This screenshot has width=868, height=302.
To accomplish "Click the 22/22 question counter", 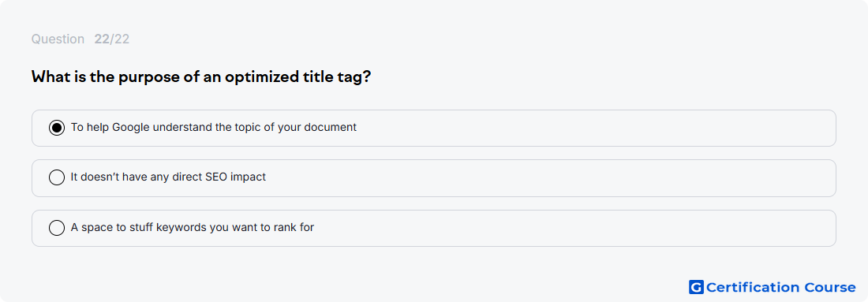I will coord(112,39).
